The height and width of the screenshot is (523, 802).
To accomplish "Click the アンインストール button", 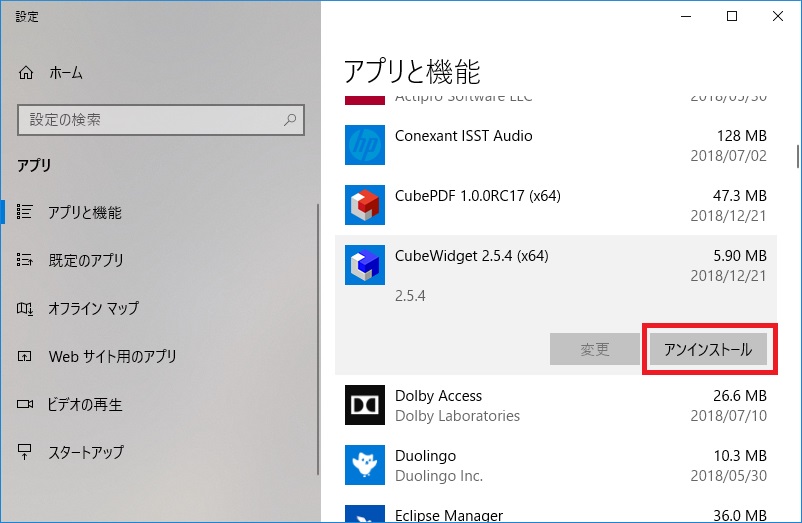I will pos(708,349).
